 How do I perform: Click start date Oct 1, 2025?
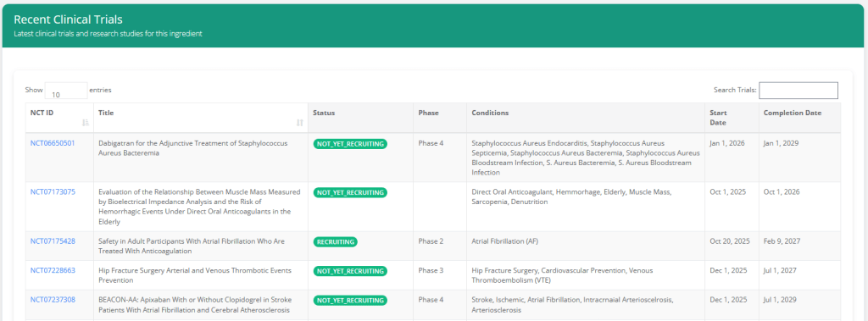[727, 192]
